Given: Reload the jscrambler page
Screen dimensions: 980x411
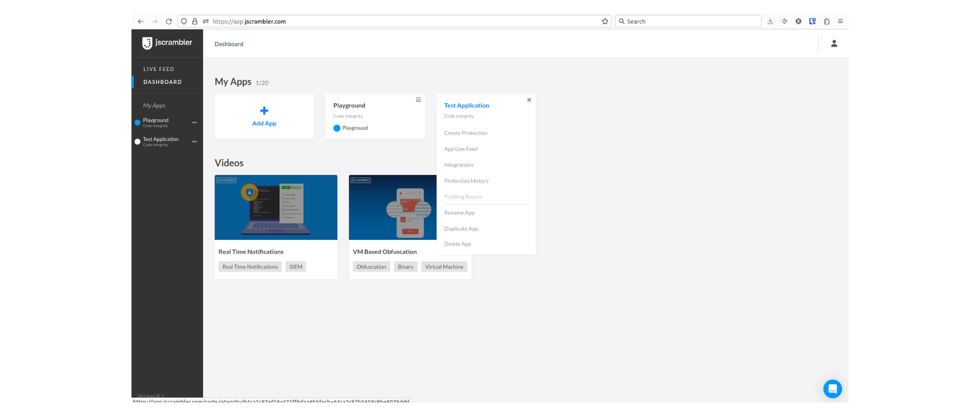Looking at the screenshot, I should coord(169,21).
